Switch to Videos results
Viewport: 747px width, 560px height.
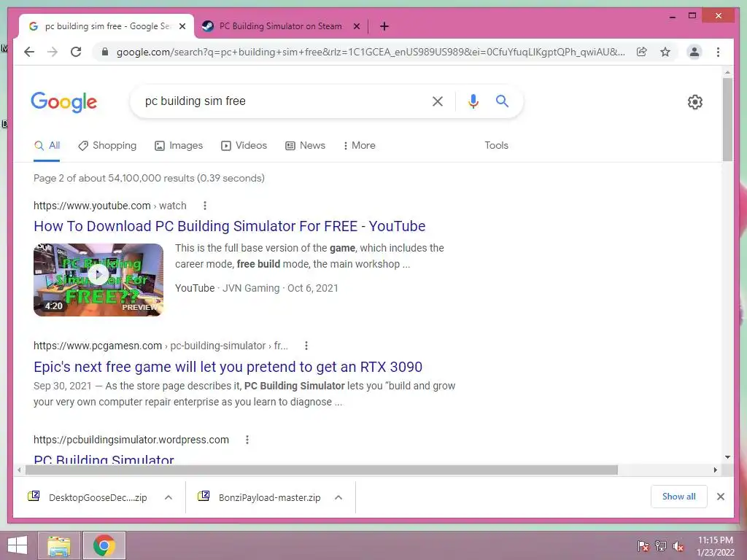coord(244,146)
